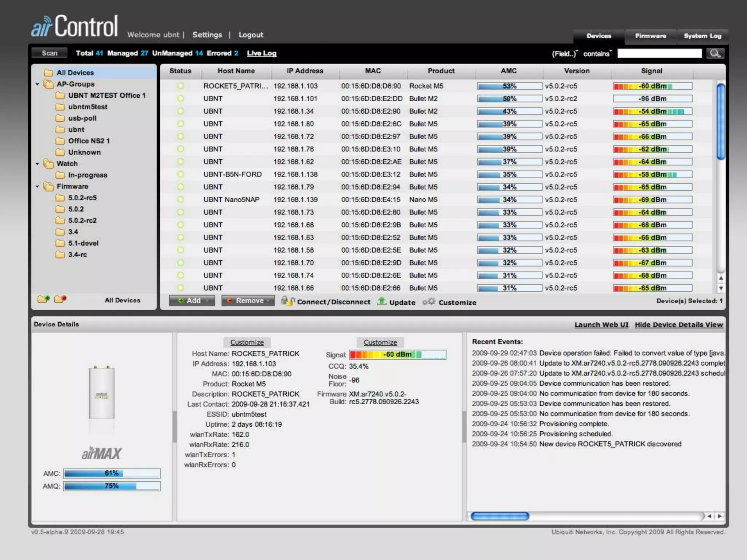Click the status indicator of UBNT Nano5NAP row
The height and width of the screenshot is (560, 747).
(x=181, y=199)
